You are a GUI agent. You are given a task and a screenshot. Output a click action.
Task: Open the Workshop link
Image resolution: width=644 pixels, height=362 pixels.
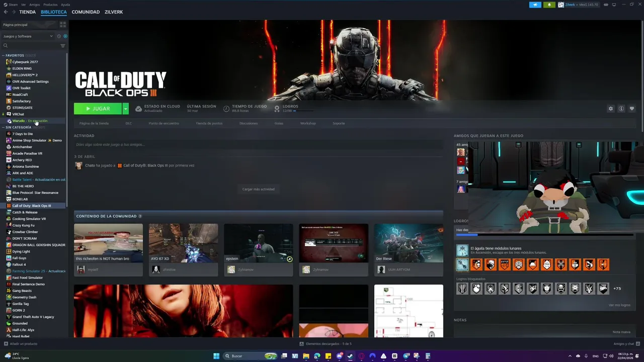(308, 123)
